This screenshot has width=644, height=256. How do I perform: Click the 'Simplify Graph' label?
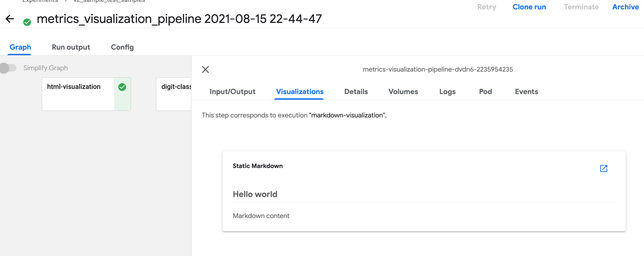45,68
